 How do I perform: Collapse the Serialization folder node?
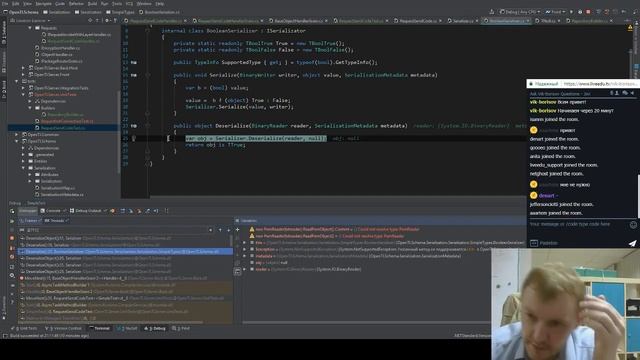point(23,168)
